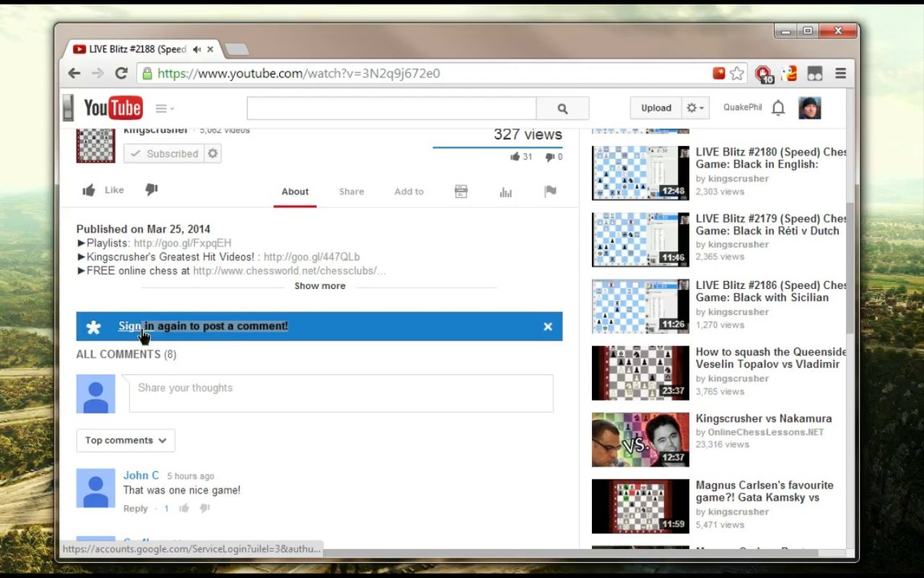
Task: Open the notifications bell
Action: (779, 108)
